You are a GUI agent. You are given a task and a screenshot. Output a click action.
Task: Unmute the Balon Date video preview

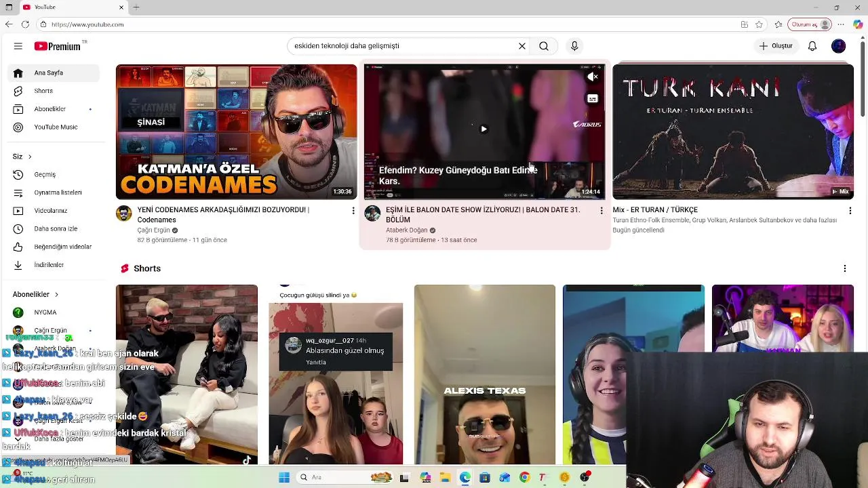coord(592,77)
